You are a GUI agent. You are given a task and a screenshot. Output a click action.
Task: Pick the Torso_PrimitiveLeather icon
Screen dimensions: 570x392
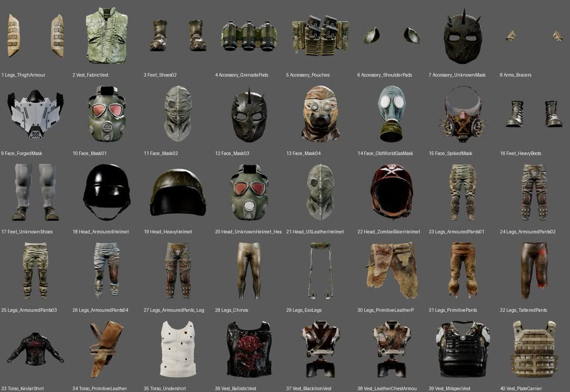(x=107, y=349)
